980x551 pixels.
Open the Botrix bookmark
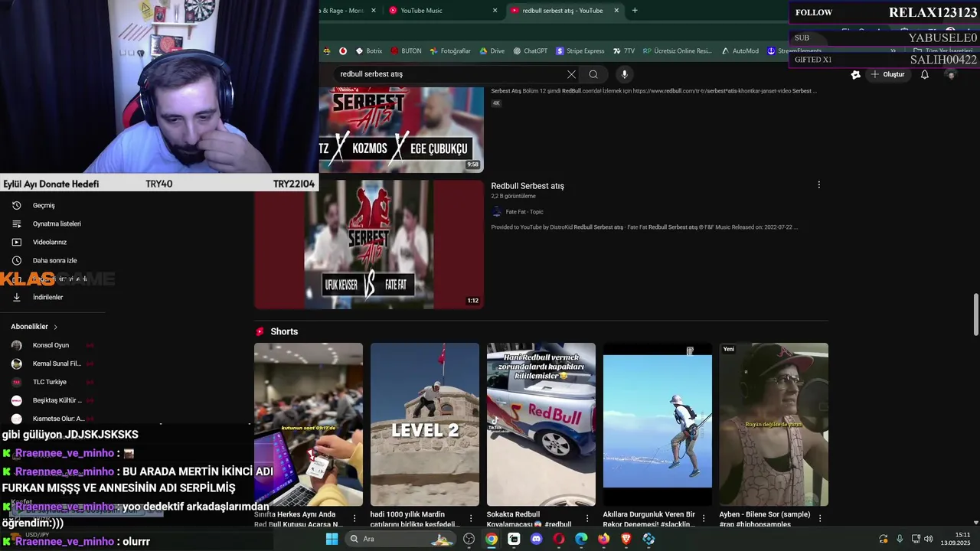click(x=368, y=51)
